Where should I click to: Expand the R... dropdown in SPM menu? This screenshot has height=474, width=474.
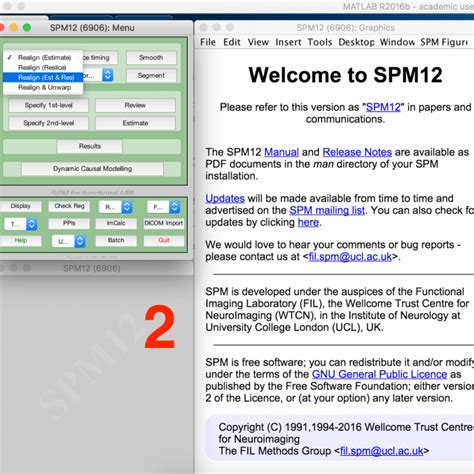click(x=115, y=207)
